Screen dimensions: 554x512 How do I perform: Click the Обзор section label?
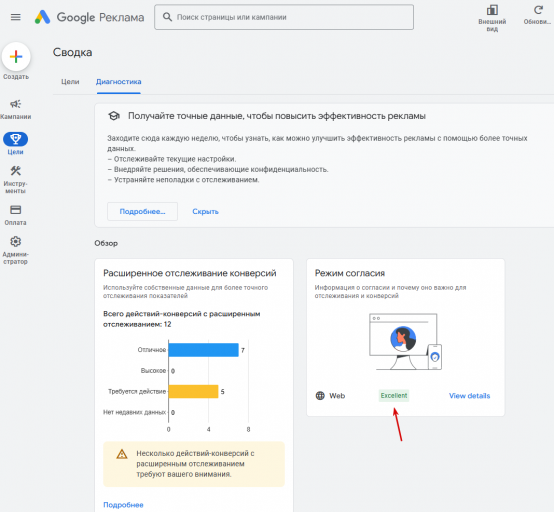(x=106, y=243)
